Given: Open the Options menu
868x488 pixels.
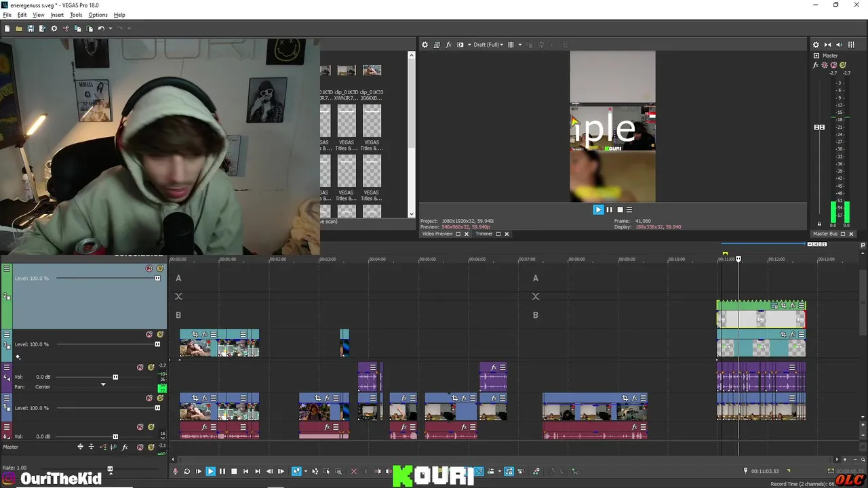Looking at the screenshot, I should tap(98, 15).
